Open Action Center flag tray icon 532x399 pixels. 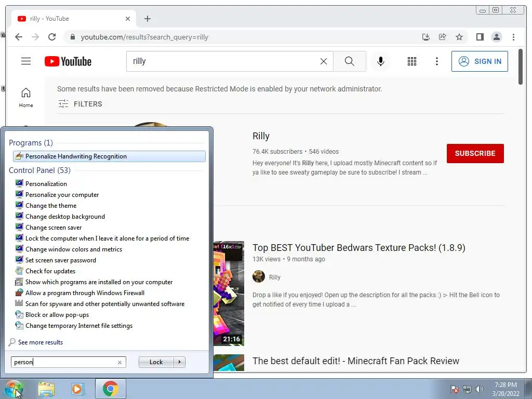(x=454, y=389)
